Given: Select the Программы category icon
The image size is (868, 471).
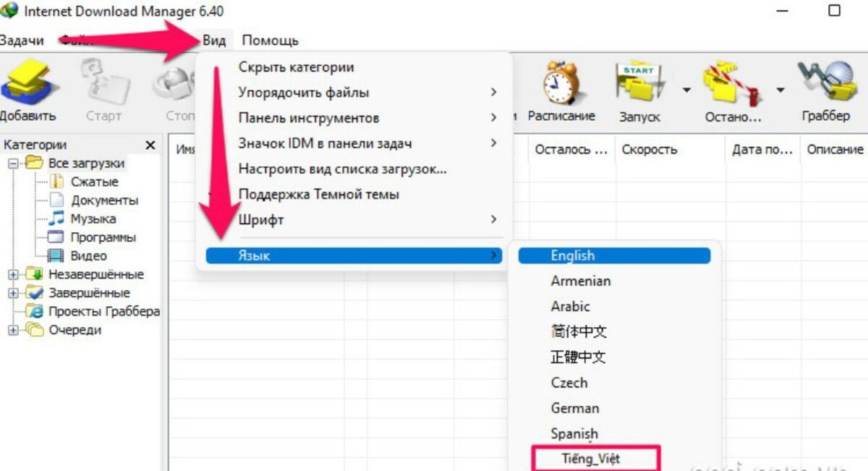Looking at the screenshot, I should (57, 237).
